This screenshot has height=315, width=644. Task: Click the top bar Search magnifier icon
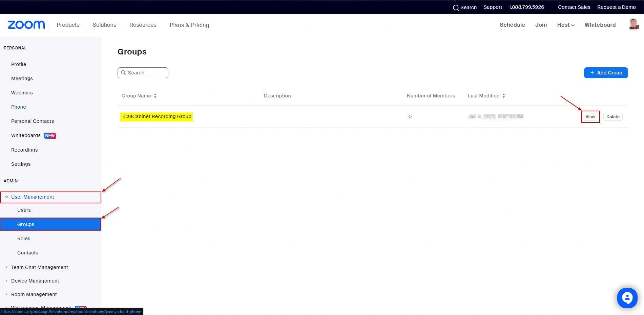pyautogui.click(x=456, y=7)
